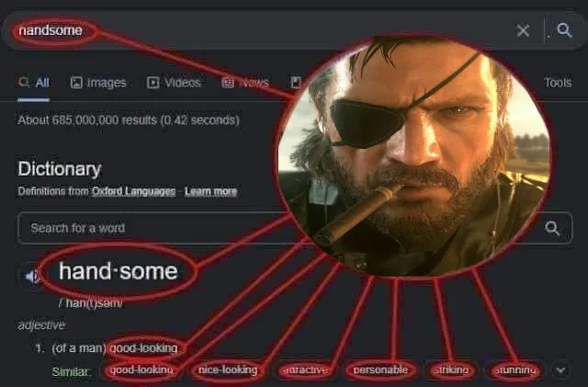Click the multicolor search icon beside All
Image resolution: width=588 pixels, height=387 pixels.
[x=24, y=82]
